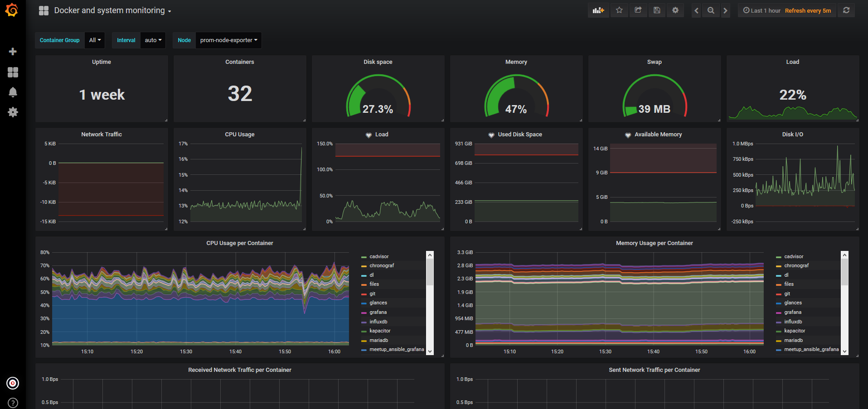Screen dimensions: 868x409
Task: Click the Refresh dashboard icon
Action: click(846, 10)
